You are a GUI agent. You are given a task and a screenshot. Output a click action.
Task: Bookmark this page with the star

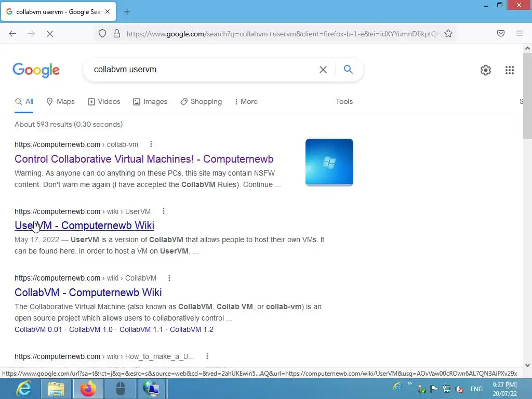(448, 34)
